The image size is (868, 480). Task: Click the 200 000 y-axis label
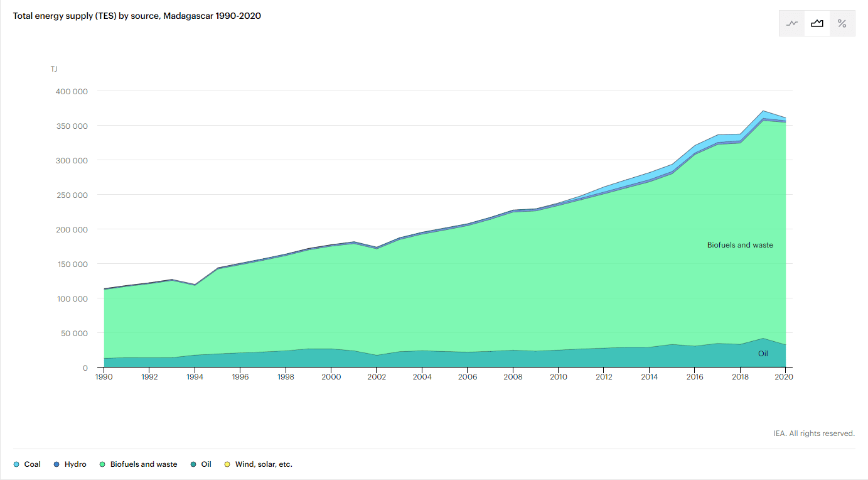[72, 229]
